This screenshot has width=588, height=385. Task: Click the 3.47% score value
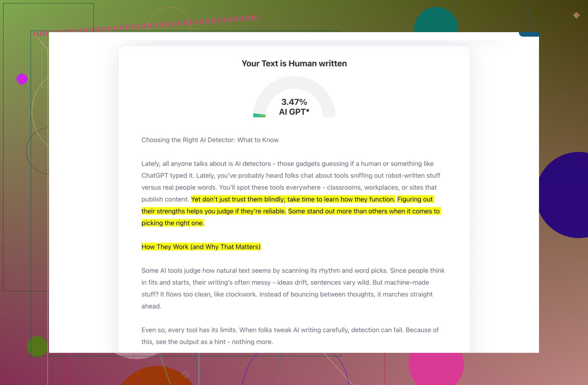click(x=294, y=102)
